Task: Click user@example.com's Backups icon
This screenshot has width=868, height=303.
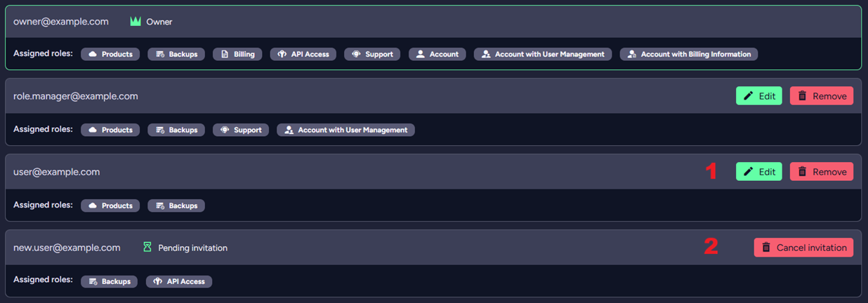Action: pos(160,206)
